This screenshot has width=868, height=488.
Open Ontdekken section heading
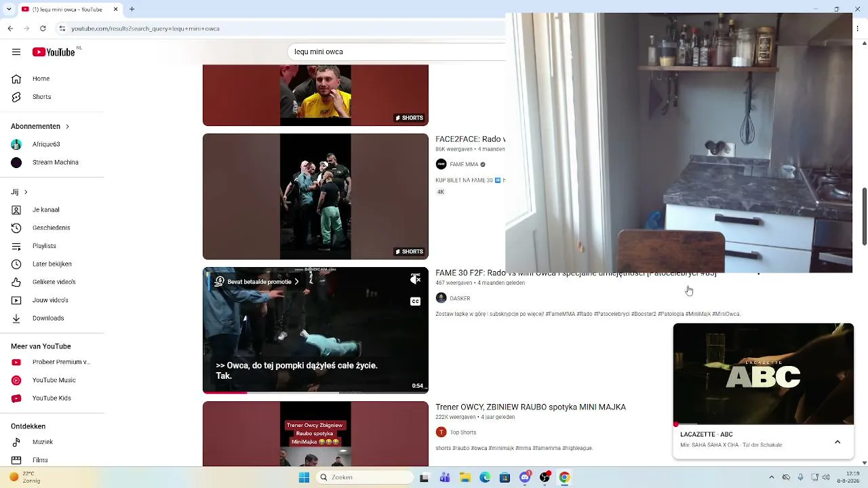[28, 426]
